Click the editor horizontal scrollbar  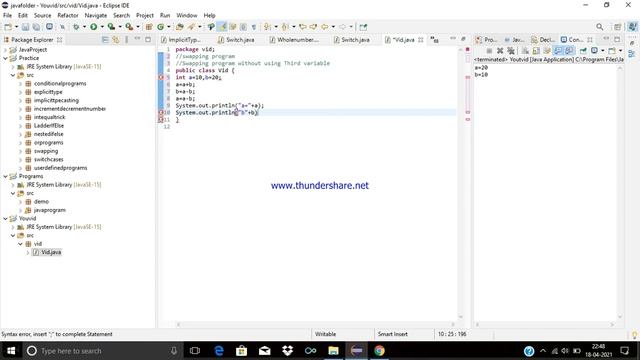[316, 324]
